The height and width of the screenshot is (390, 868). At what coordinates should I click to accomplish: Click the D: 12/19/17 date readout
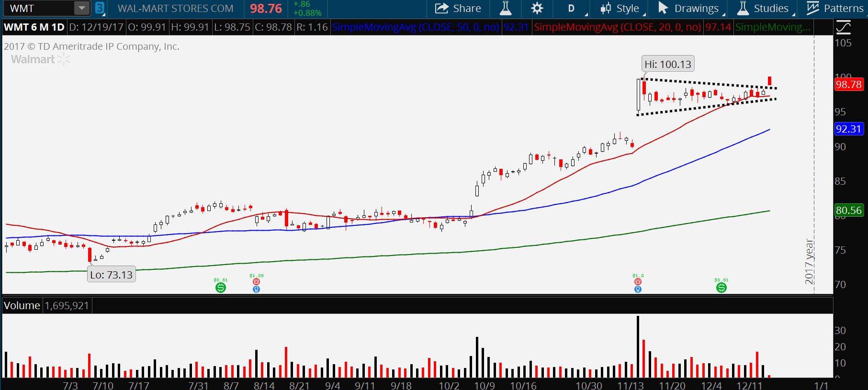96,27
